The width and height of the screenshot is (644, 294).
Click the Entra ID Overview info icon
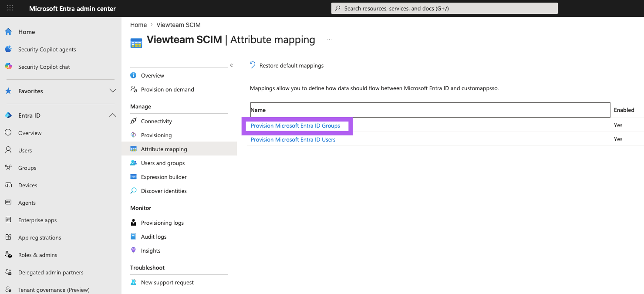click(x=8, y=133)
